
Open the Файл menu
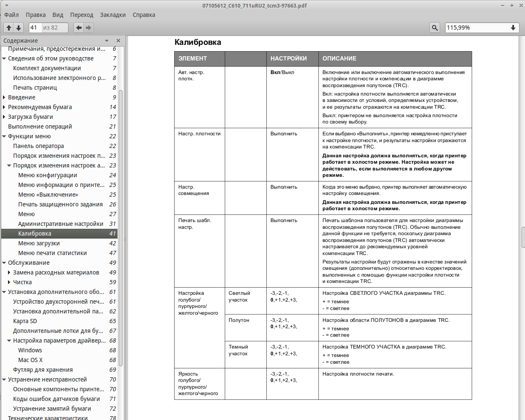(11, 15)
